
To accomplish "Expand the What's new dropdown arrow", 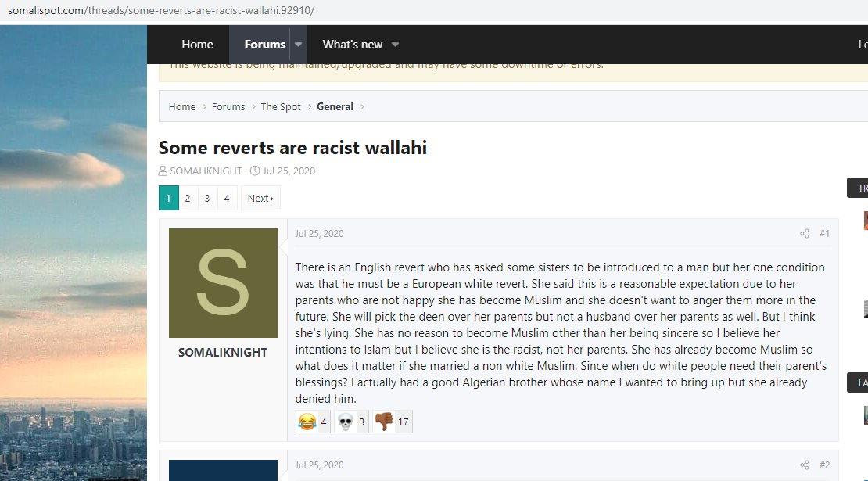I will click(395, 45).
